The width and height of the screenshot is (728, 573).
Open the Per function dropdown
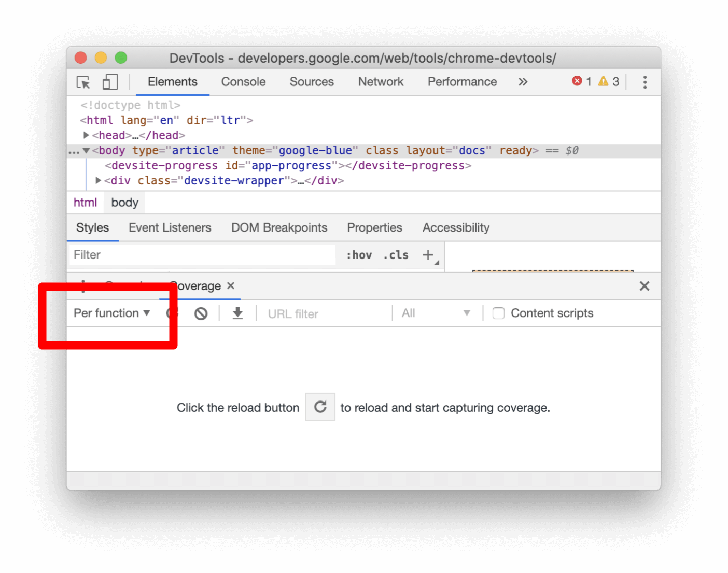click(112, 313)
